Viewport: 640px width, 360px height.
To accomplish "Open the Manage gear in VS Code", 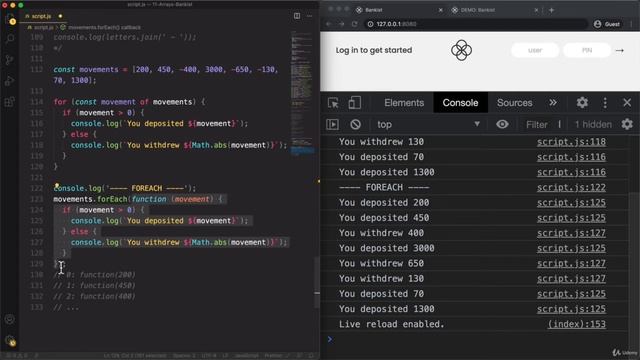I will (x=10, y=341).
